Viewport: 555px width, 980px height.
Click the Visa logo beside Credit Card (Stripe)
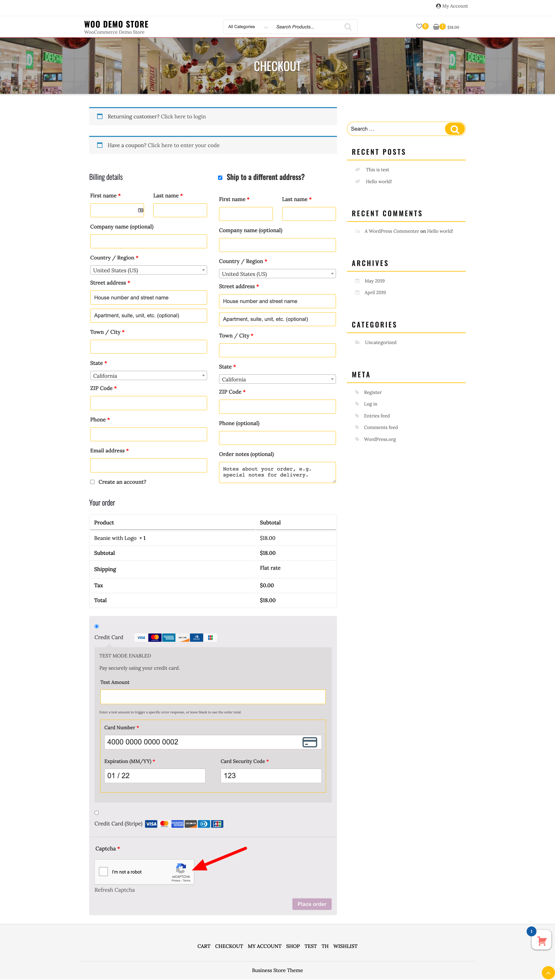click(x=151, y=824)
